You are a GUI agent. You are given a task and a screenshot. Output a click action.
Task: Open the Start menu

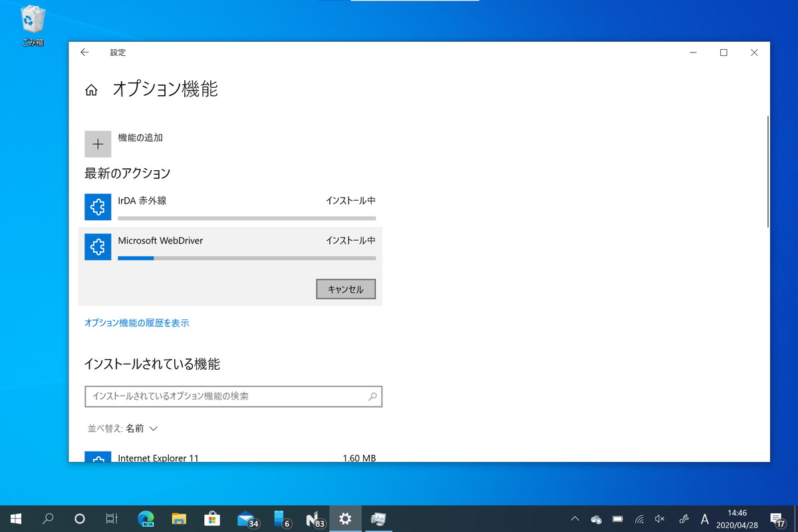[15, 518]
